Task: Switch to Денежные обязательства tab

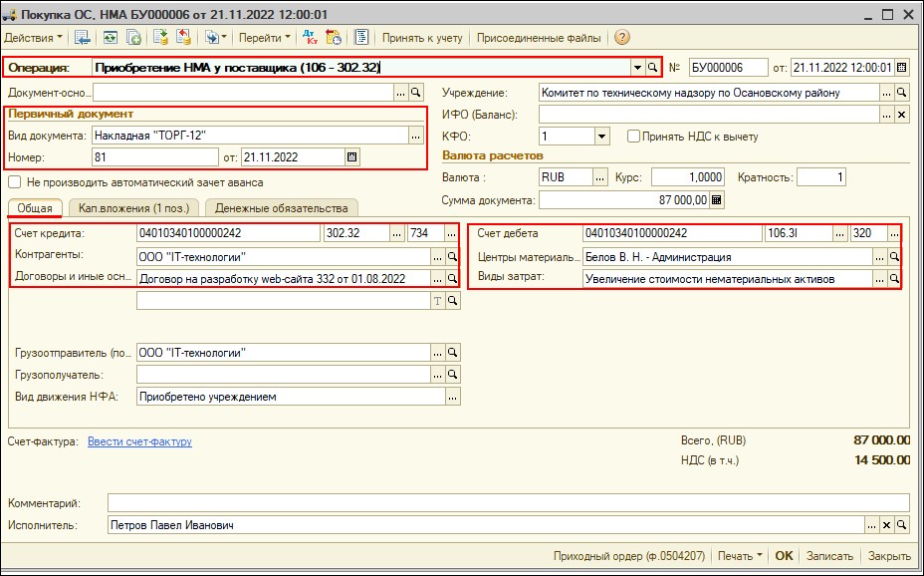Action: [x=281, y=208]
